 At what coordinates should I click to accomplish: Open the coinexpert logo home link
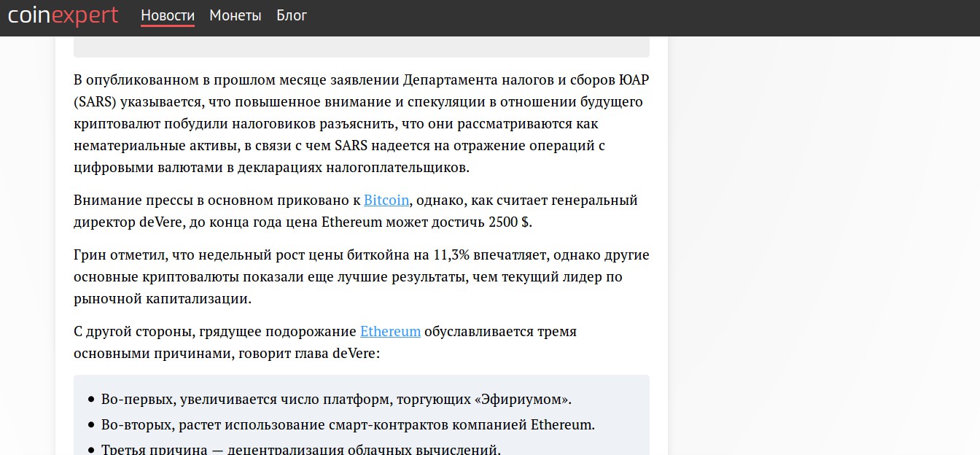click(x=63, y=15)
